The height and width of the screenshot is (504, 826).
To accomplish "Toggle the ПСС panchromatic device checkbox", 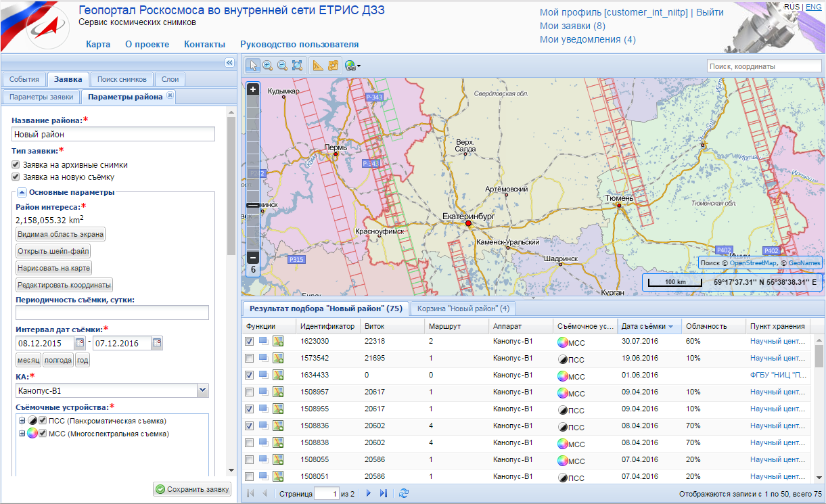I will click(x=43, y=421).
